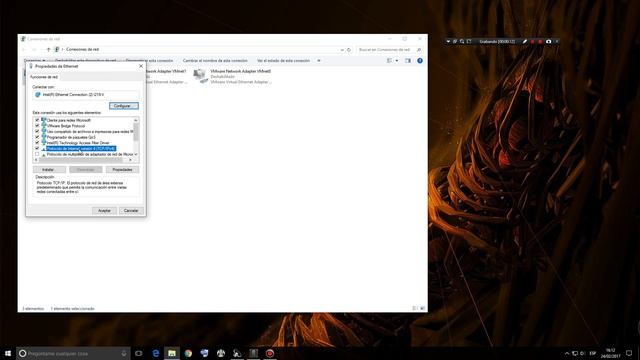Screen dimensions: 640x360
Task: Confirm dialog with Aceptar
Action: click(x=104, y=211)
